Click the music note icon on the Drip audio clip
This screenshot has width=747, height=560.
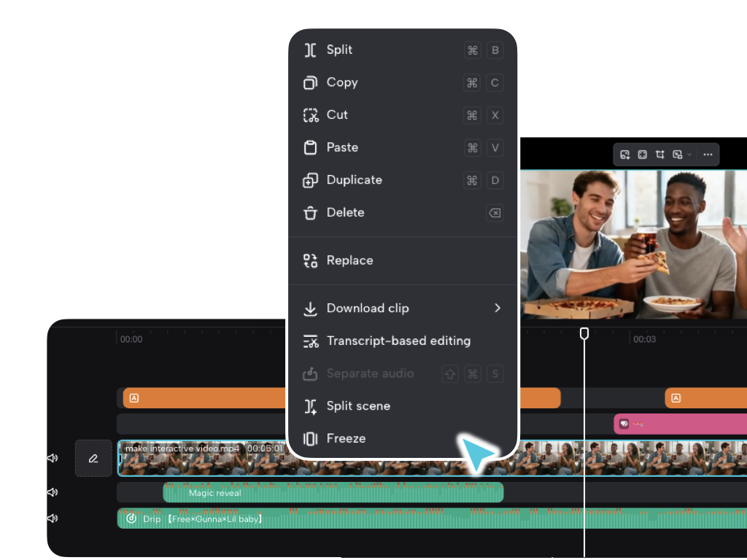[x=132, y=518]
